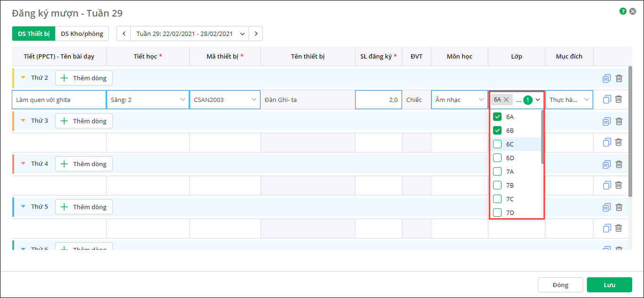The image size is (644, 298).
Task: Go to the previous week arrow
Action: 124,34
